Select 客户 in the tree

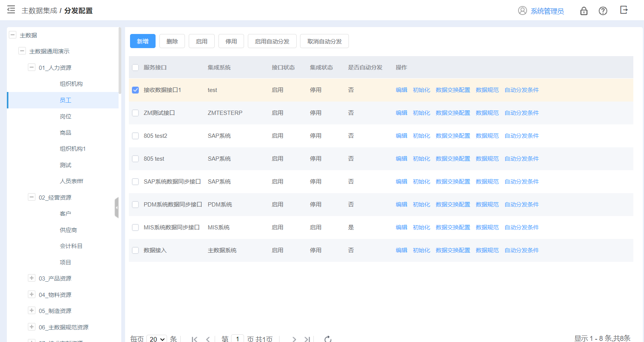(66, 214)
